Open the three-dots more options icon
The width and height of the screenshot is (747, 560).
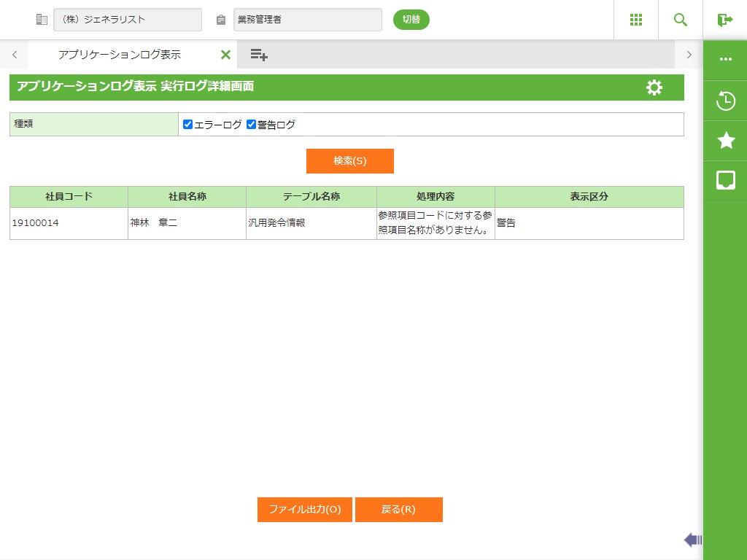[x=725, y=59]
